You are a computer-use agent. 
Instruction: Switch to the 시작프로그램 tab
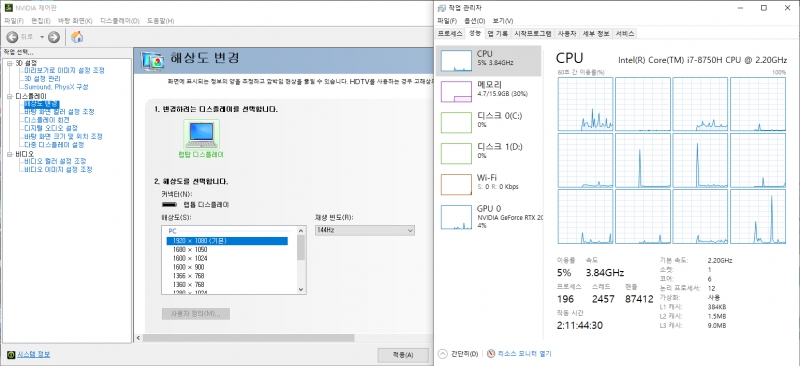[x=533, y=34]
